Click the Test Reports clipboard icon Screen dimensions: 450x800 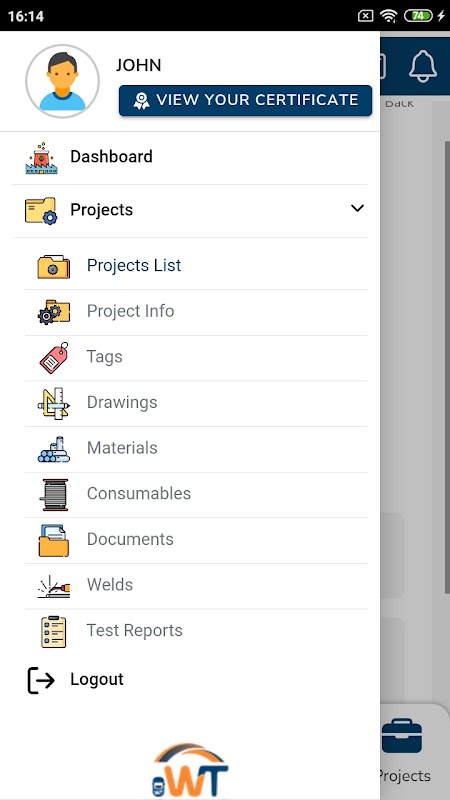tap(54, 632)
